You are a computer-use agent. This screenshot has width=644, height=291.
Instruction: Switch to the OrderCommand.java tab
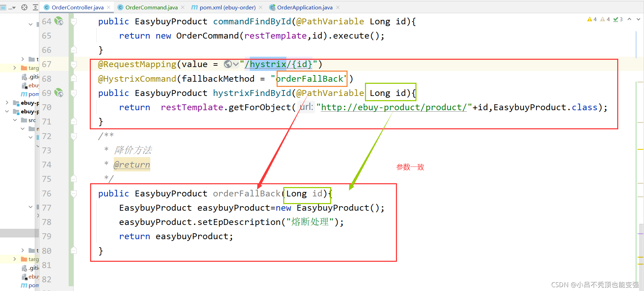pos(151,7)
